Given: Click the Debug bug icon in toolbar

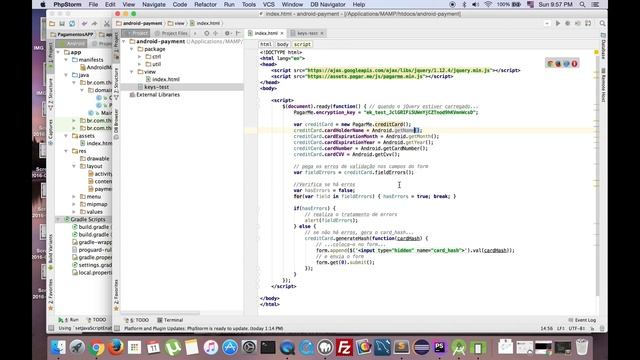Looking at the screenshot, I should click(x=567, y=23).
